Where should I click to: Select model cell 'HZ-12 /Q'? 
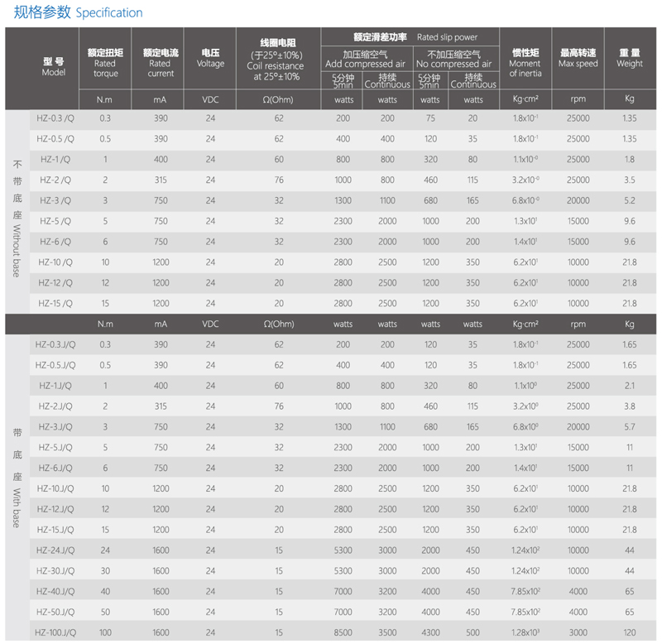pyautogui.click(x=55, y=283)
